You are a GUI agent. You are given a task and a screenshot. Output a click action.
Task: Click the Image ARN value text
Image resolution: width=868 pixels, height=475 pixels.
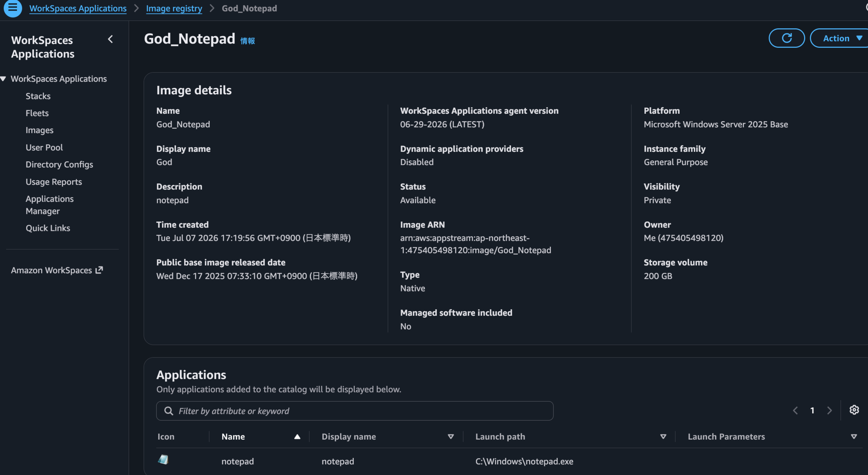tap(475, 244)
